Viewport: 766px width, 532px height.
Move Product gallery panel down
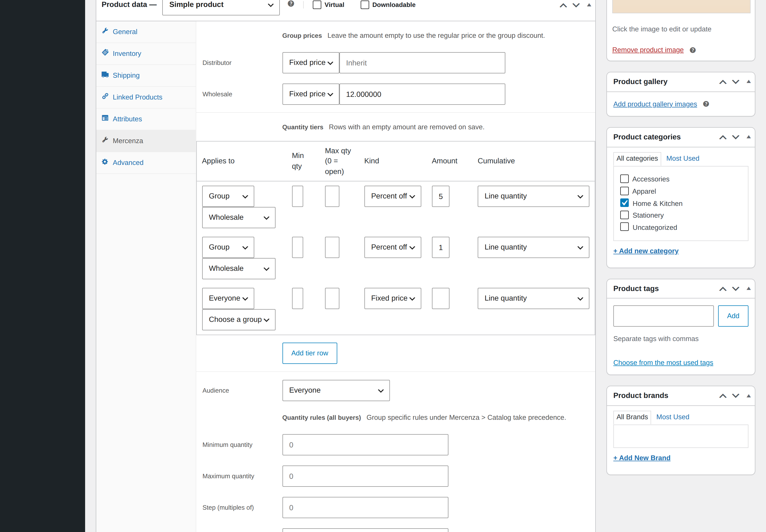pyautogui.click(x=736, y=82)
